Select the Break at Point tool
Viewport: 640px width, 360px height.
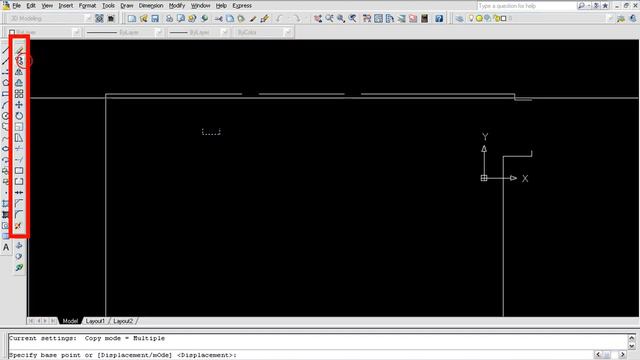tap(19, 171)
